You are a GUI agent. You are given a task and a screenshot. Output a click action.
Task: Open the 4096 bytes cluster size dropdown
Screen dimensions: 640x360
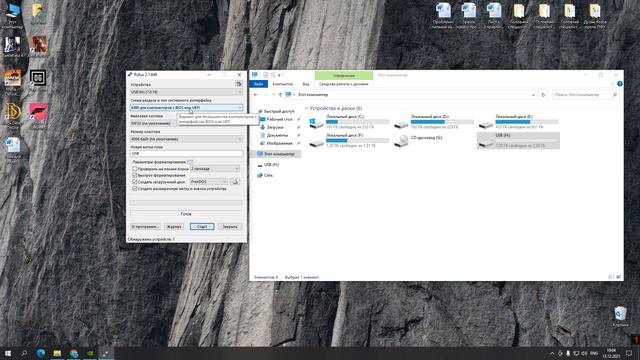tap(186, 139)
